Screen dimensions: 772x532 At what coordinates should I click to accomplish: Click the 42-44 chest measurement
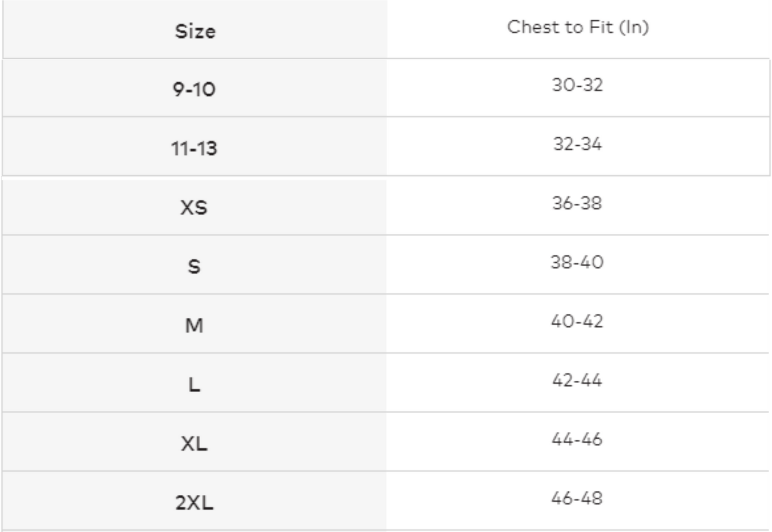coord(577,380)
